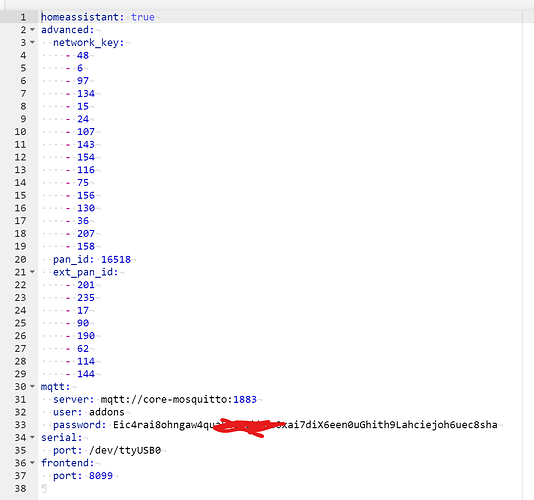Click the homeassistant true value
Image resolution: width=534 pixels, height=500 pixels.
(x=143, y=17)
